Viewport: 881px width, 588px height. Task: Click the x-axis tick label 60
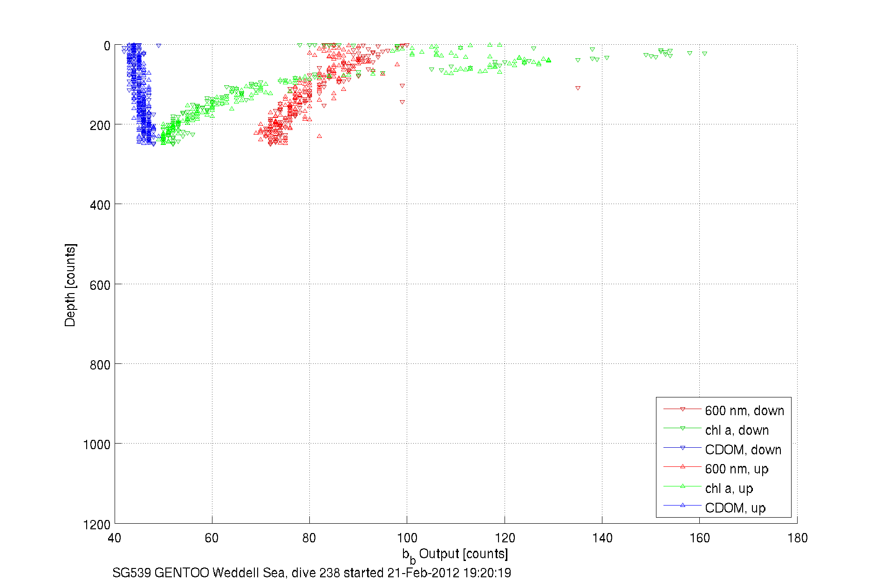click(x=212, y=538)
